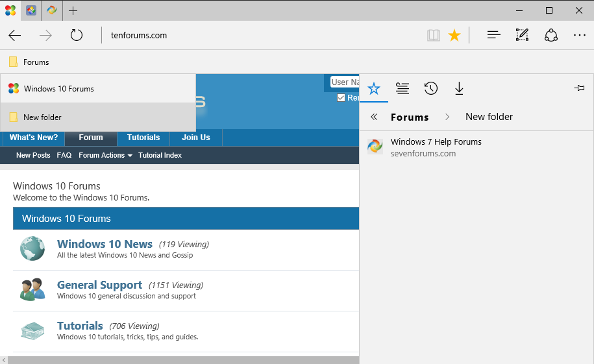The width and height of the screenshot is (594, 364).
Task: Click the Join Us tab
Action: click(196, 138)
